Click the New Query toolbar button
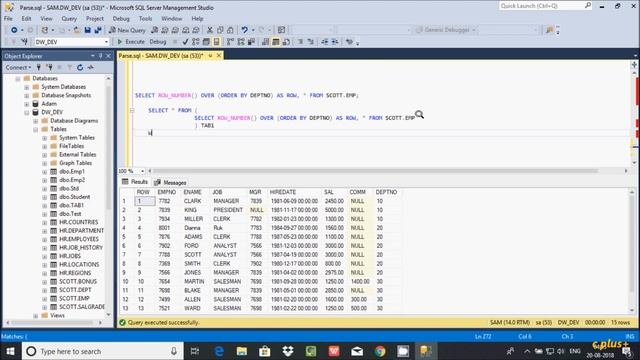The image size is (640, 360). pos(127,30)
